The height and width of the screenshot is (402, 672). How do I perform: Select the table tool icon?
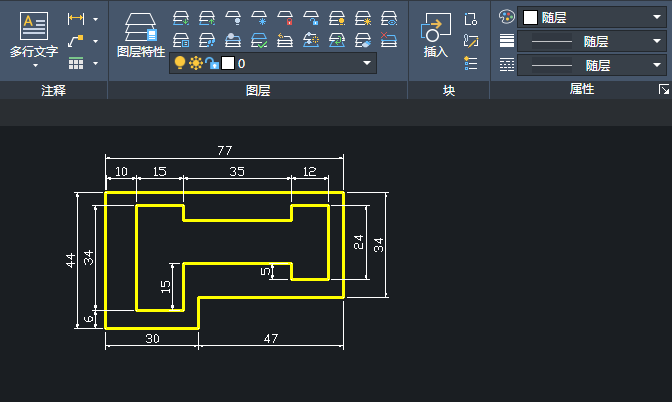[x=76, y=64]
